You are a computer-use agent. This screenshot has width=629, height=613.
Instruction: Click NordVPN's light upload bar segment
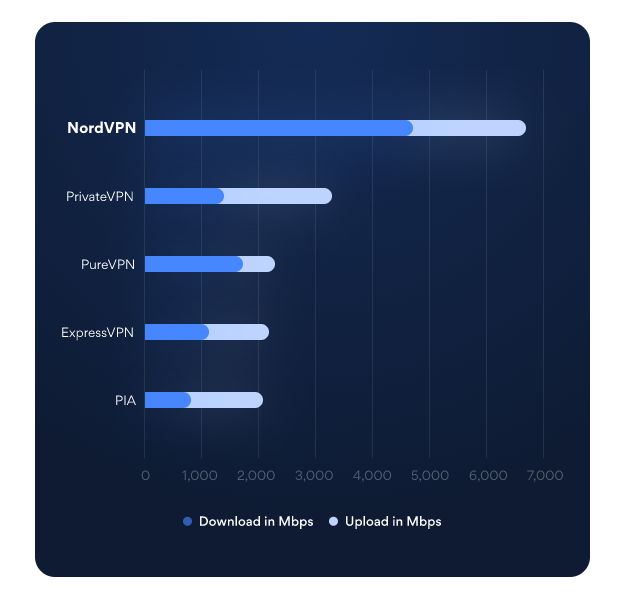point(469,128)
